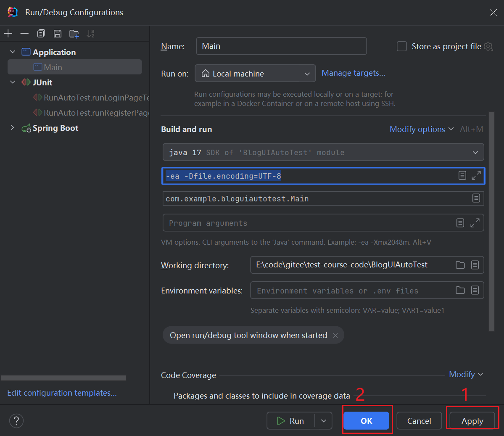Create new folder icon in configurations toolbar
This screenshot has width=504, height=436.
(74, 34)
